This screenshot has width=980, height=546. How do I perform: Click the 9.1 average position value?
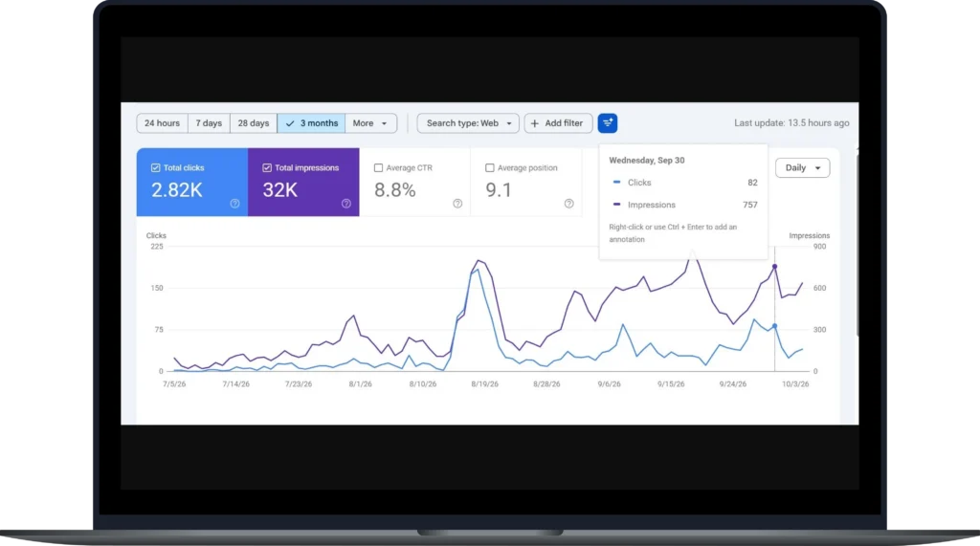click(499, 190)
